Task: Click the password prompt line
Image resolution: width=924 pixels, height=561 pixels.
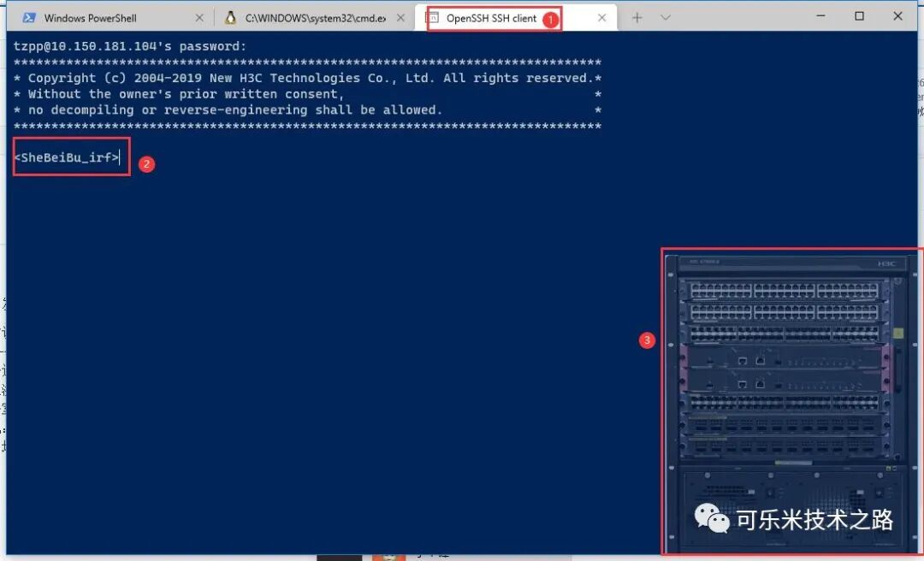Action: (x=130, y=46)
